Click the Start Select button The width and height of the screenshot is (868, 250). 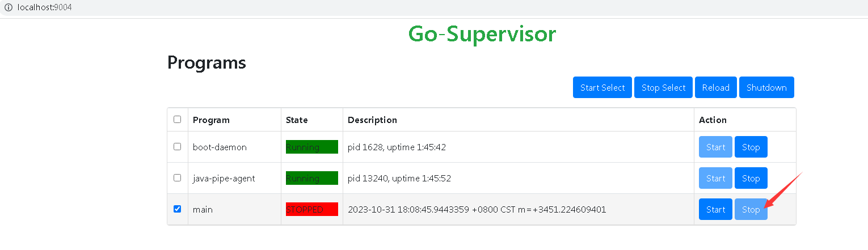click(602, 87)
